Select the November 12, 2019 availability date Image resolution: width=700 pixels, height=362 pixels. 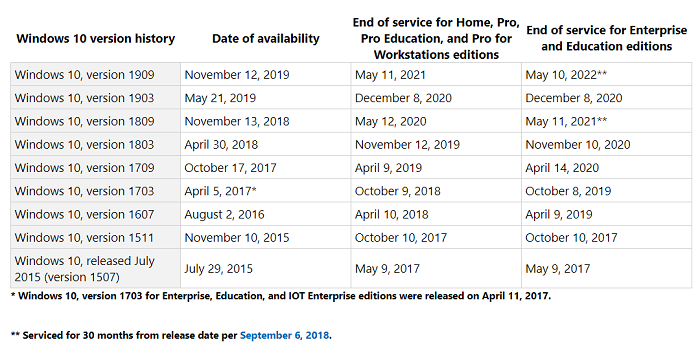coord(237,75)
